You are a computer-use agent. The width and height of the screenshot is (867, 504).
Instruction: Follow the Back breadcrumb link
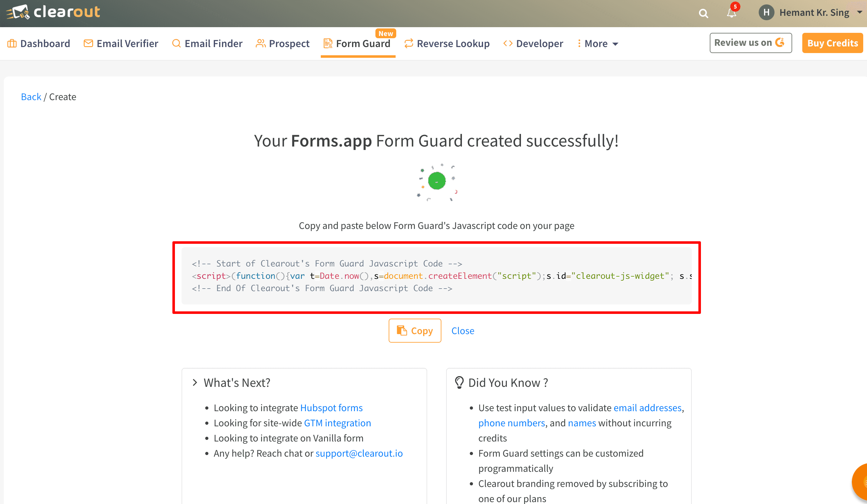coord(31,97)
